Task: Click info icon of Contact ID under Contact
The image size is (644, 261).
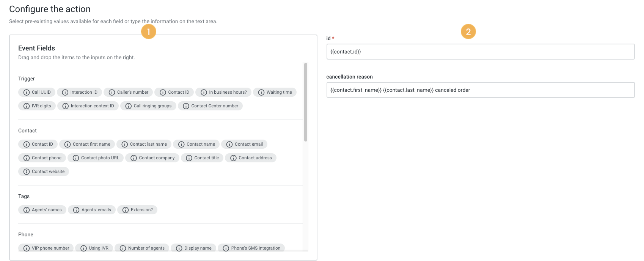Action: click(27, 144)
